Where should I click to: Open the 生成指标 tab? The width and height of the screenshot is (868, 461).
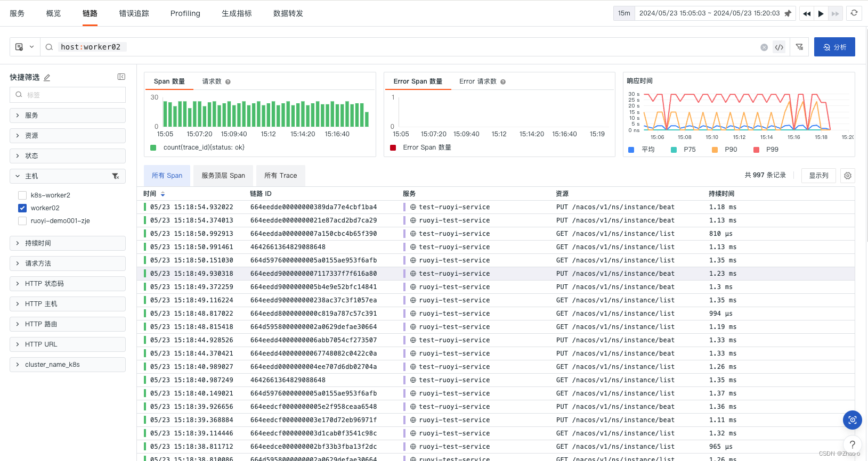237,13
